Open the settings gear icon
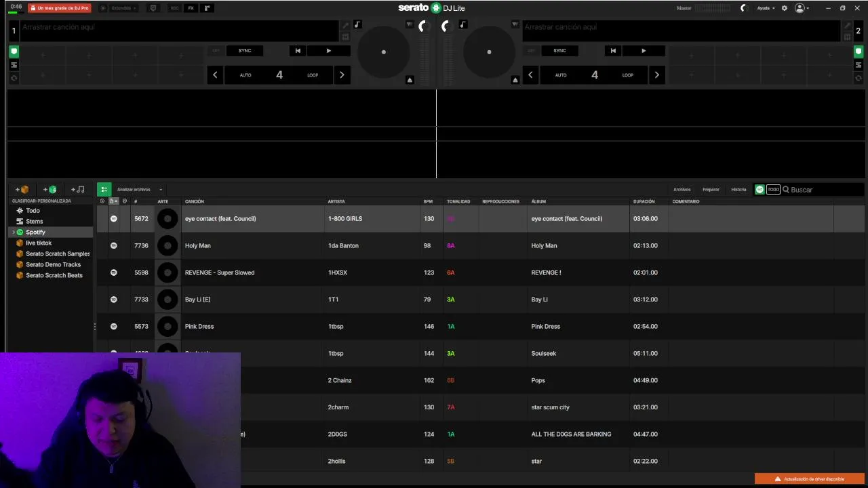 tap(785, 8)
